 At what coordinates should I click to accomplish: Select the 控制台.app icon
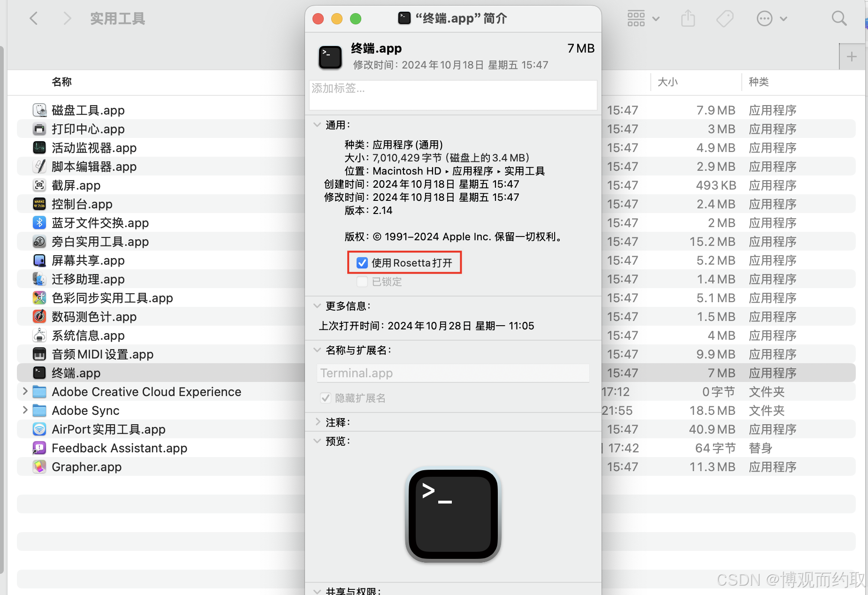tap(39, 204)
